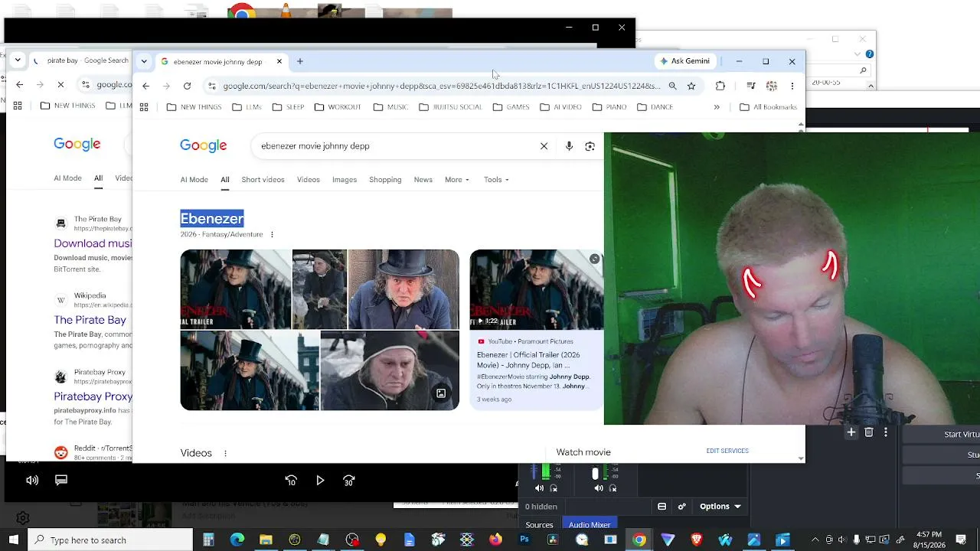This screenshot has height=551, width=980.
Task: Open the Tools dropdown
Action: (x=496, y=180)
